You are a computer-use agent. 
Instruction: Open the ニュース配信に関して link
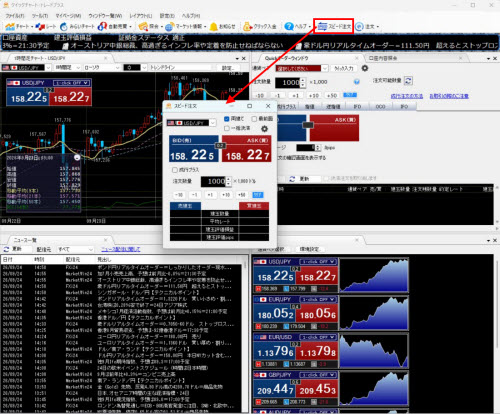(121, 249)
